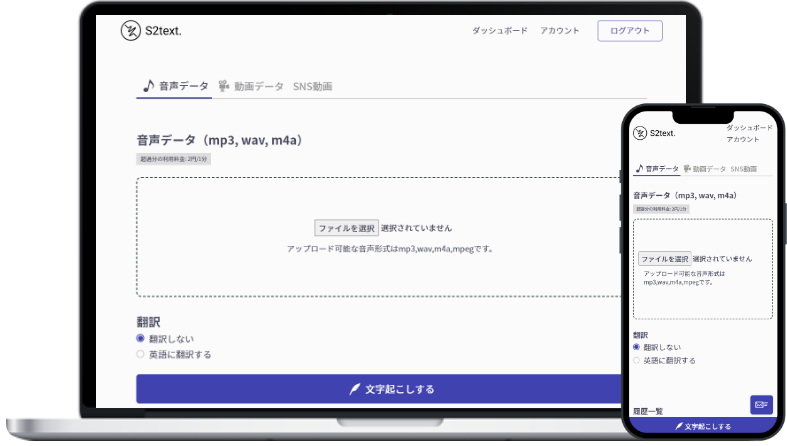Viewport: 787px width, 446px height.
Task: Select 翻訳しない radio on laptop
Action: [x=140, y=339]
